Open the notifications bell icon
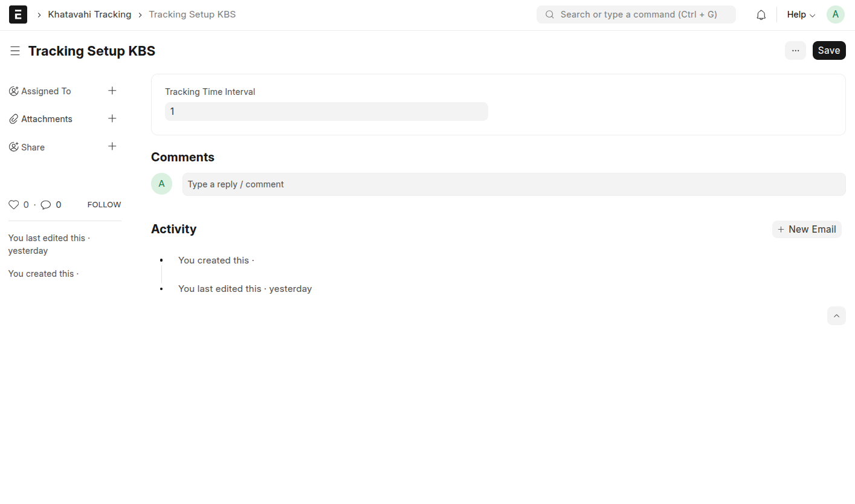 coord(761,15)
